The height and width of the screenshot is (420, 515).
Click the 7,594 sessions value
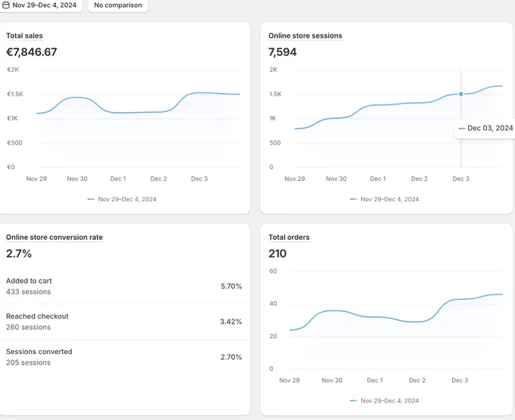(282, 52)
